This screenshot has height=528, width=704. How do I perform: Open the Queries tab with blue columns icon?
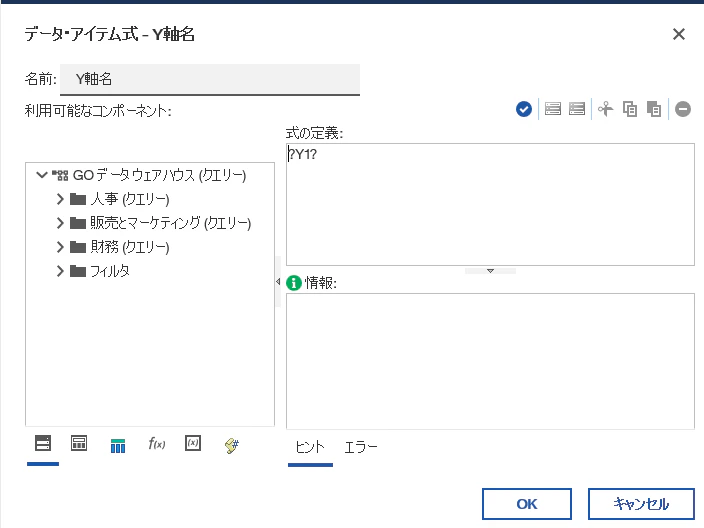click(118, 446)
